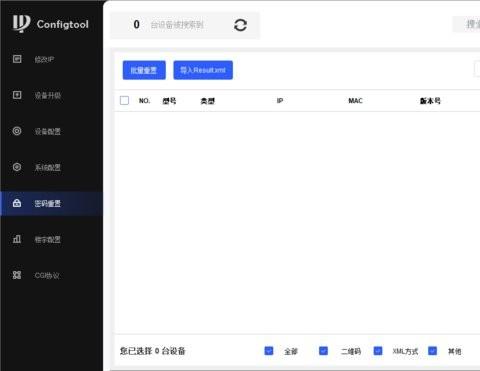
Task: Select the 密码重置 menu item
Action: 52,203
